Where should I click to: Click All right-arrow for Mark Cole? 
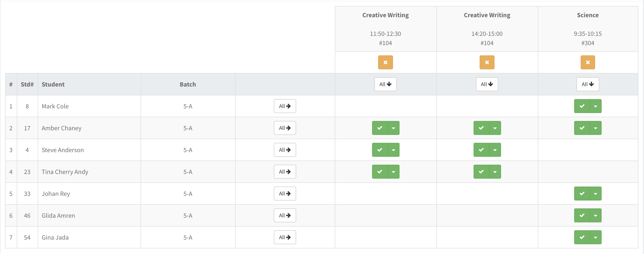tap(285, 106)
